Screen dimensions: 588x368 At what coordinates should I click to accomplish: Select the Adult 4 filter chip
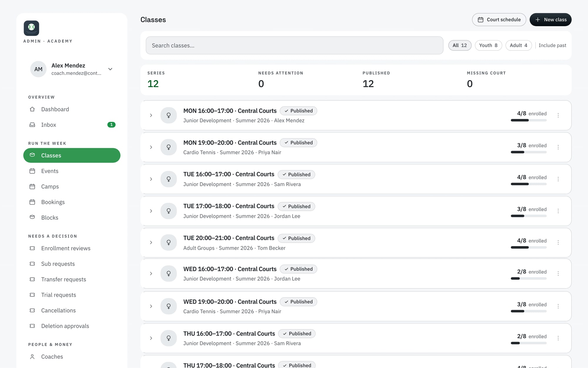coord(519,45)
